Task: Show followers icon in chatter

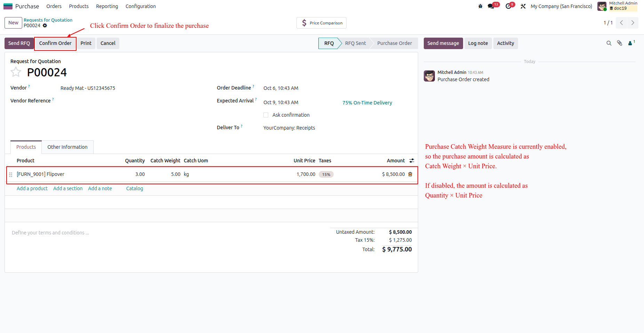Action: point(631,43)
